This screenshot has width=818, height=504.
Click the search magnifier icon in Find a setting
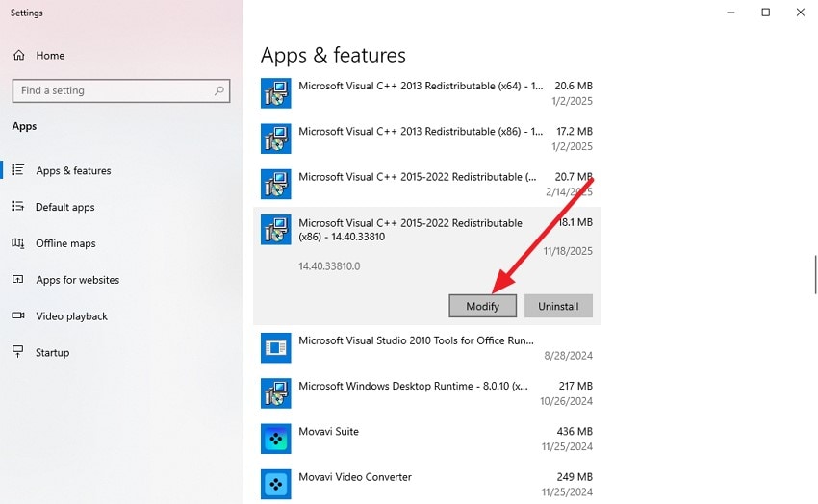tap(219, 90)
